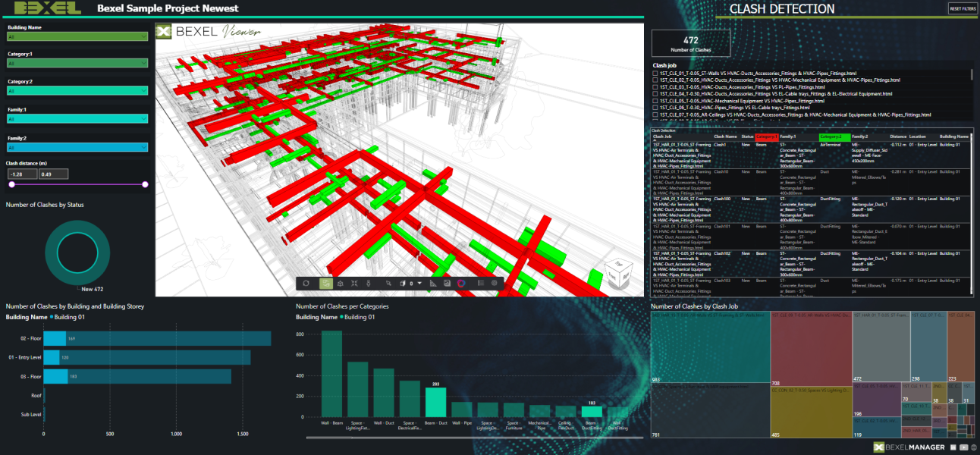Click the section box cube icon
Viewport: 980px width, 455px height.
(403, 284)
